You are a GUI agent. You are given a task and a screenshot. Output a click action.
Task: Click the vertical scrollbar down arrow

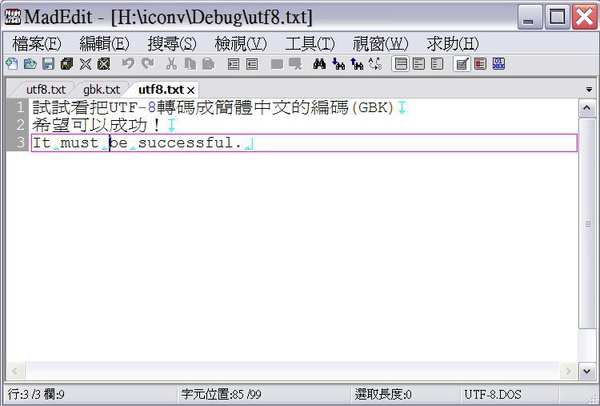pyautogui.click(x=587, y=371)
